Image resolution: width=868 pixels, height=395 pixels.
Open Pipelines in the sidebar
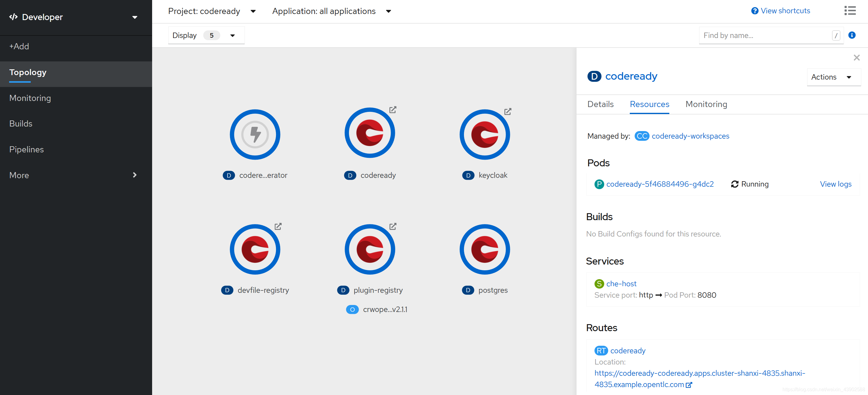(x=76, y=149)
